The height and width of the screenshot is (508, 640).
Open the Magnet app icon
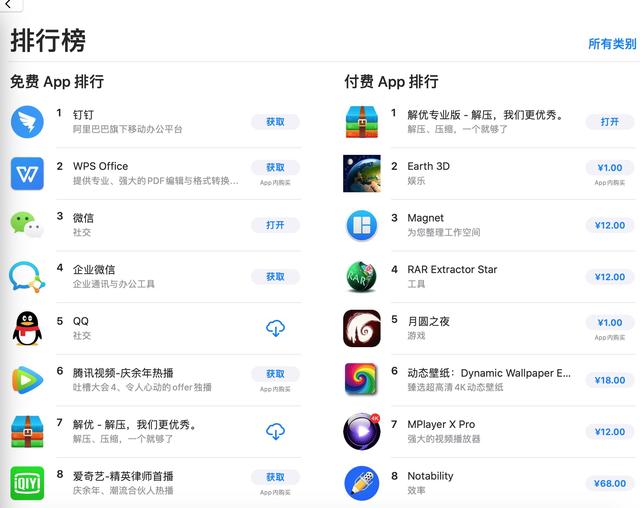click(362, 225)
